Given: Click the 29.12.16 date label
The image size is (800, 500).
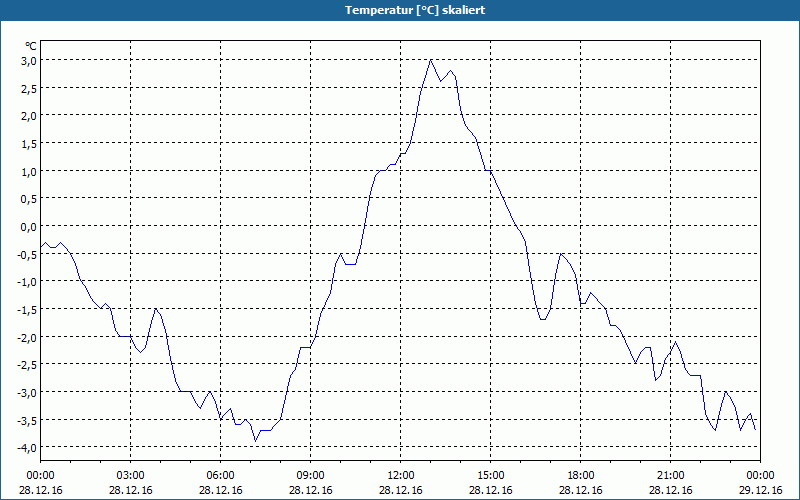Looking at the screenshot, I should pyautogui.click(x=761, y=490).
